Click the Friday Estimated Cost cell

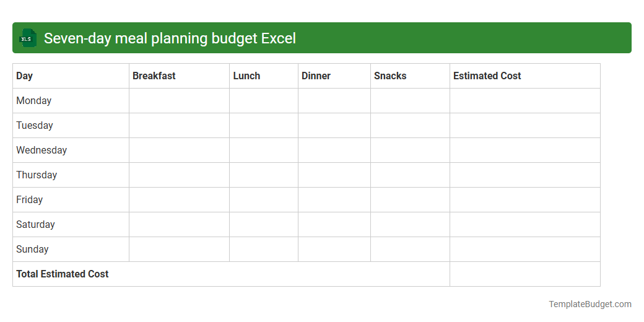click(525, 199)
